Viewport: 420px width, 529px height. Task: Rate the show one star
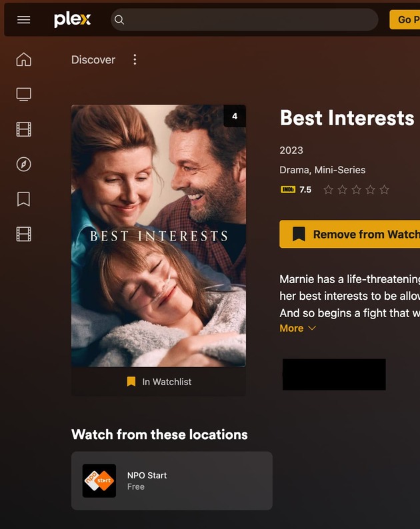(328, 190)
